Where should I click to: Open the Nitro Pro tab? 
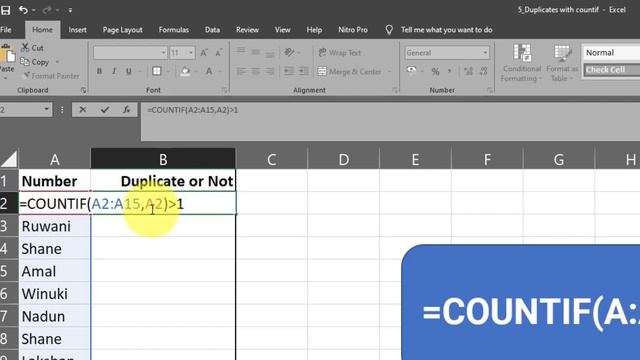click(x=353, y=30)
